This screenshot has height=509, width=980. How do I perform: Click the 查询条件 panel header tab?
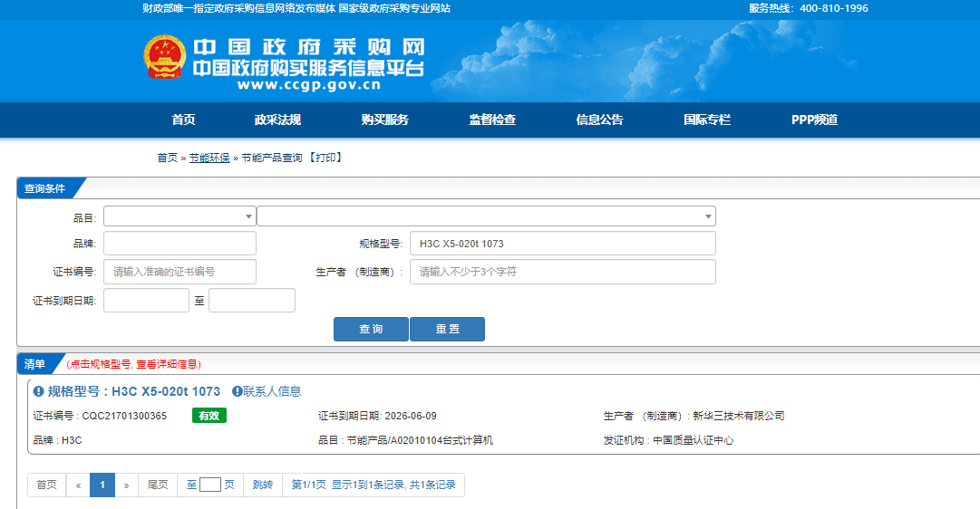[x=45, y=188]
